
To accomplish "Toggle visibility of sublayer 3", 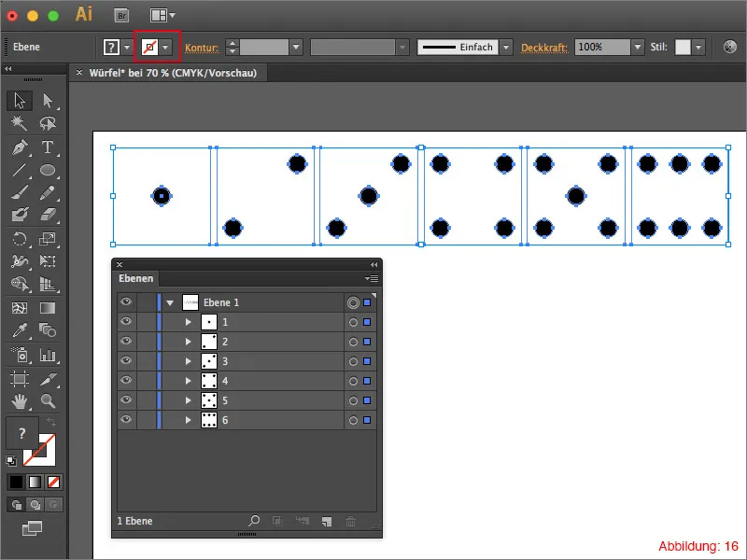I will pos(126,360).
